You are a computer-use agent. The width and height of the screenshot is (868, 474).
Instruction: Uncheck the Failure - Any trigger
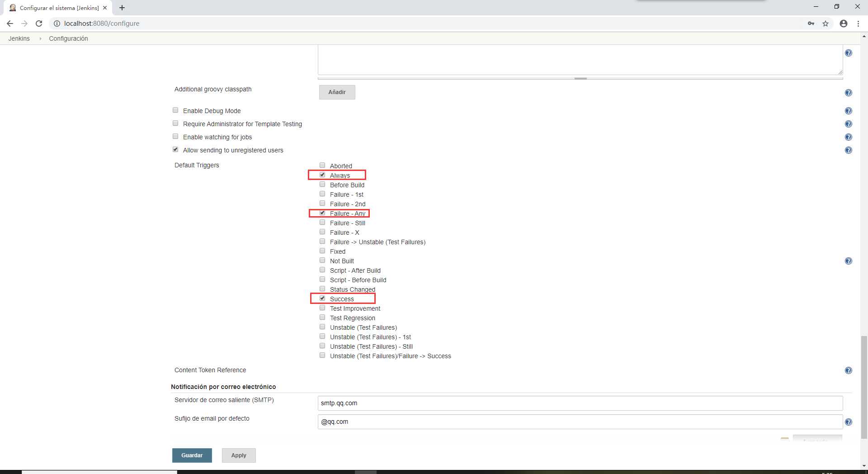tap(322, 213)
